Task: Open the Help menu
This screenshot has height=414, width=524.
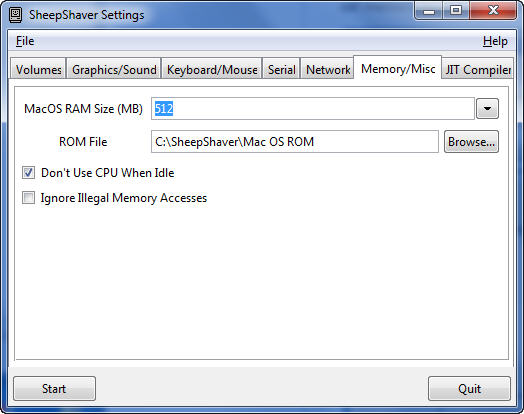Action: (495, 41)
